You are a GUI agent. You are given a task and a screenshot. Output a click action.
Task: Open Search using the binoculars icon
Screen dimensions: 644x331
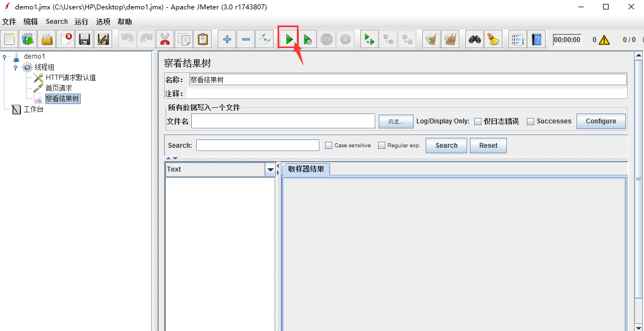click(x=475, y=39)
